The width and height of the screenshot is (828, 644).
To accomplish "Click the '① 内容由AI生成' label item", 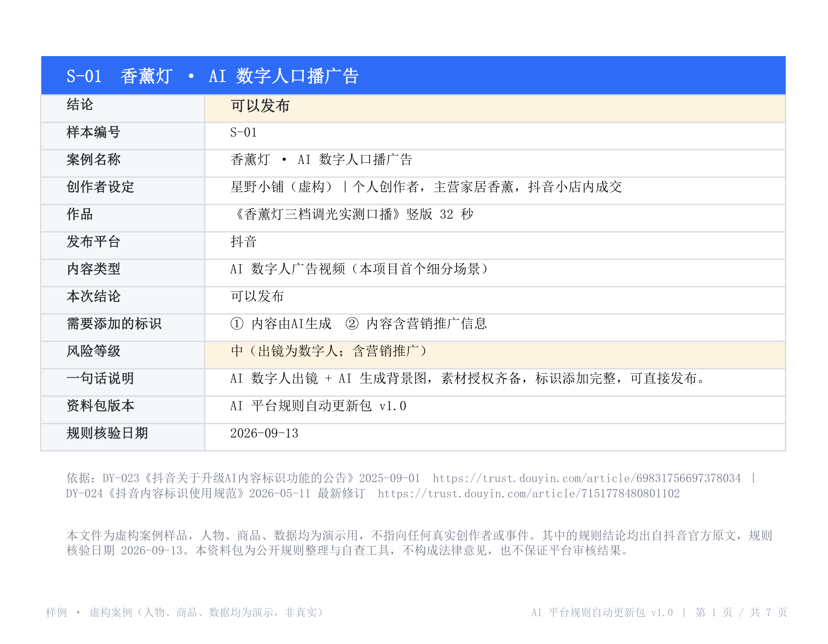I will (x=281, y=324).
